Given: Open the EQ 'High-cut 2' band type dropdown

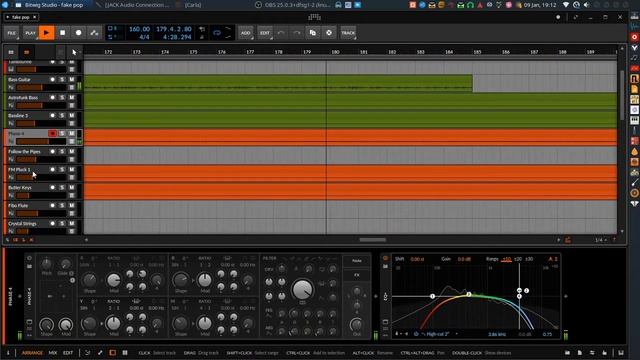Looking at the screenshot, I should click(438, 334).
